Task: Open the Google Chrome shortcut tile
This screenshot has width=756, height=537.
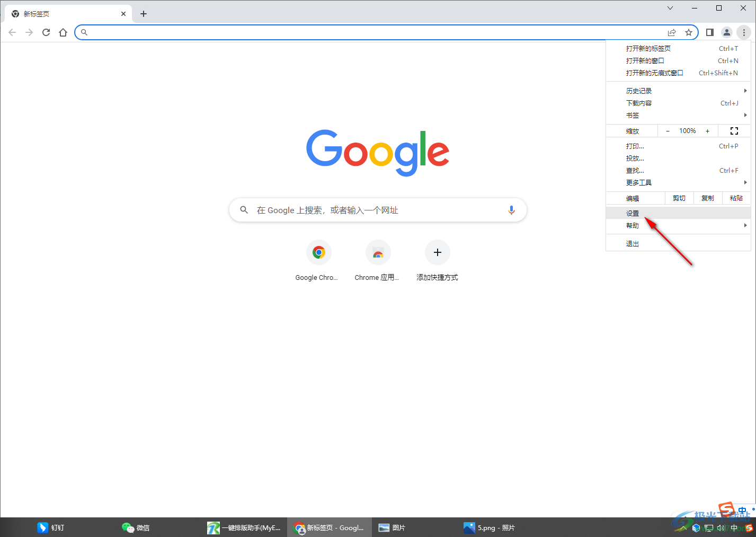Action: [x=318, y=261]
